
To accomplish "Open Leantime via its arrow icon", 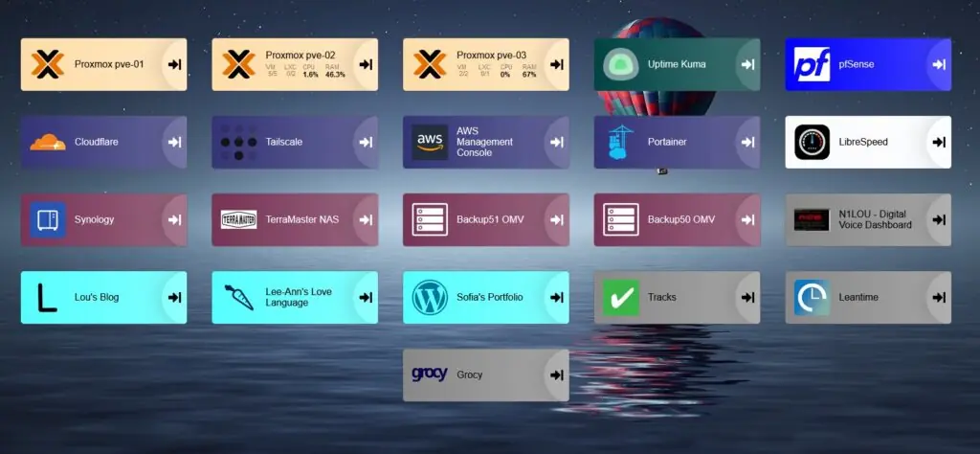I will (939, 298).
